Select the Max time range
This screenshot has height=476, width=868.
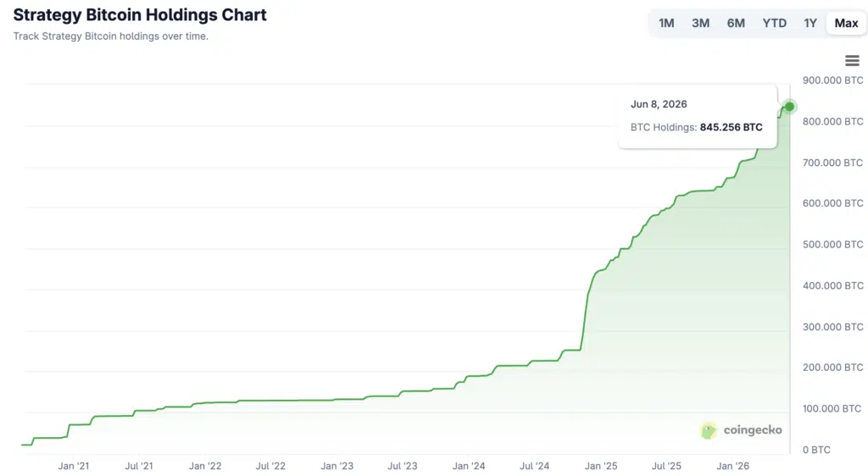coord(847,23)
